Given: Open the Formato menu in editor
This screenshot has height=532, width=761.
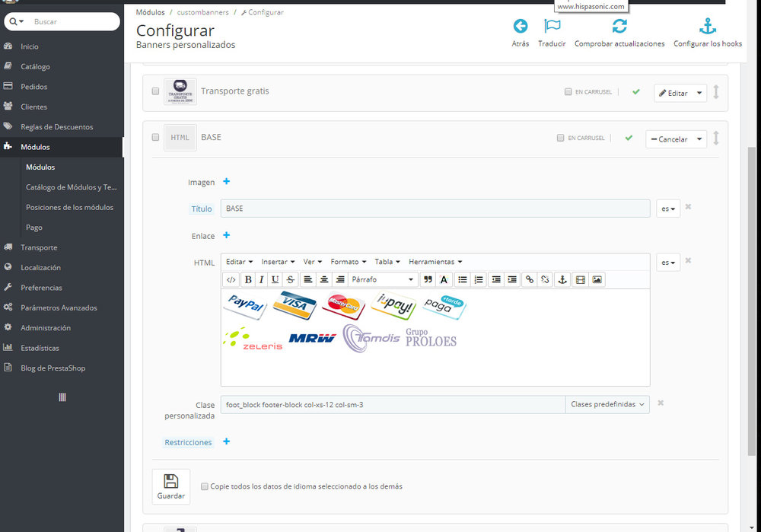Looking at the screenshot, I should coord(349,262).
